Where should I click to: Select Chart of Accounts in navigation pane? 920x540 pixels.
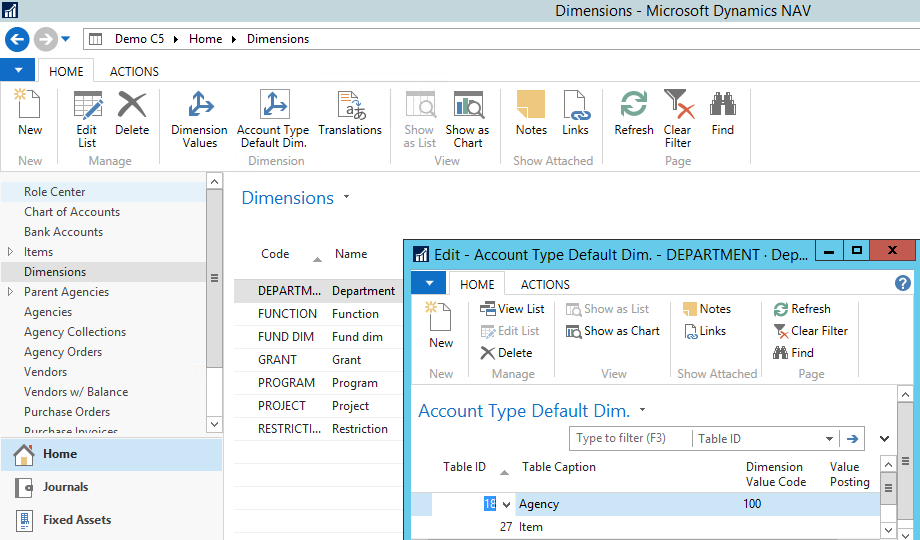coord(72,212)
